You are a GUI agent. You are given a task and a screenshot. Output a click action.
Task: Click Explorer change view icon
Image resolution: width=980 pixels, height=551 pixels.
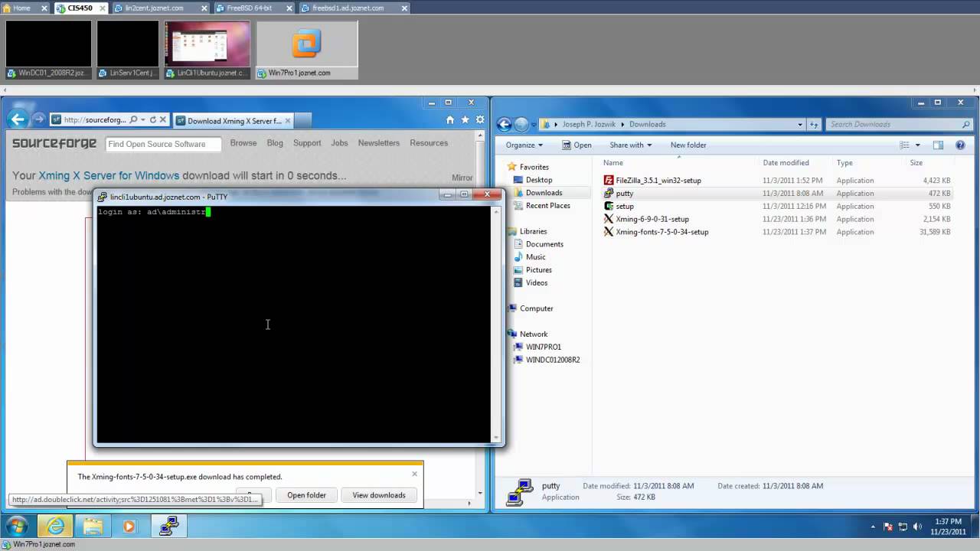tap(904, 145)
